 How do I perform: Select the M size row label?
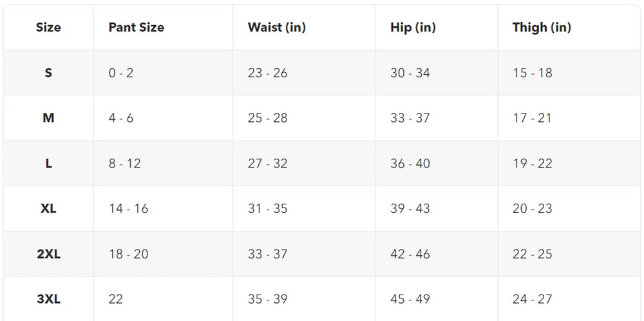tap(48, 118)
